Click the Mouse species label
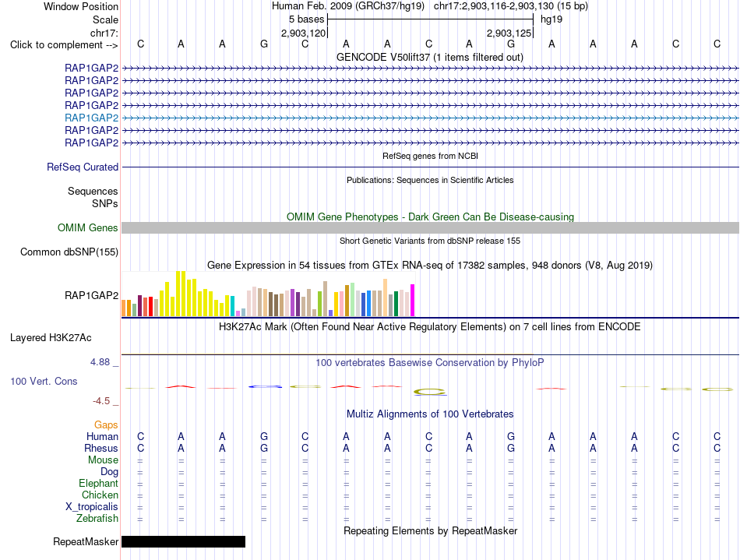 click(104, 460)
